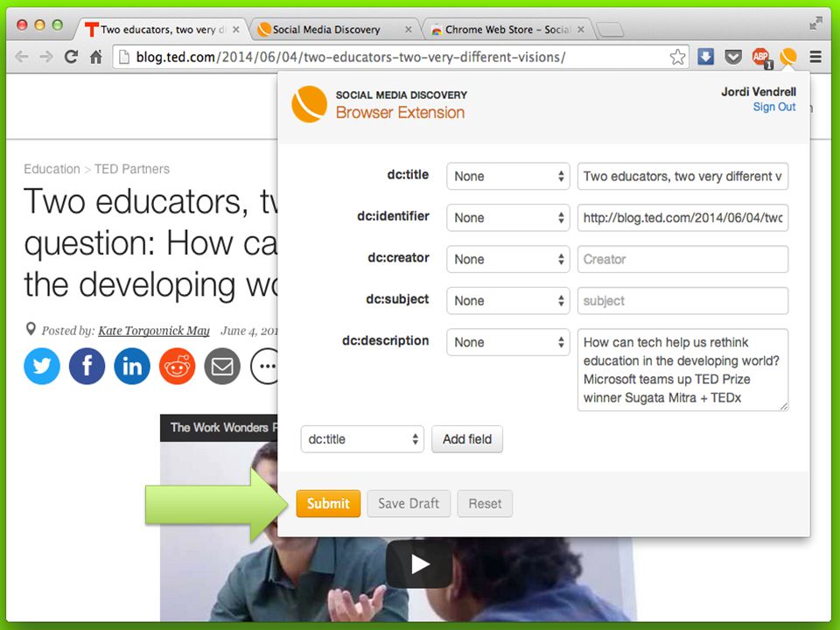Reload the page with the refresh icon
The width and height of the screenshot is (840, 630).
click(71, 56)
